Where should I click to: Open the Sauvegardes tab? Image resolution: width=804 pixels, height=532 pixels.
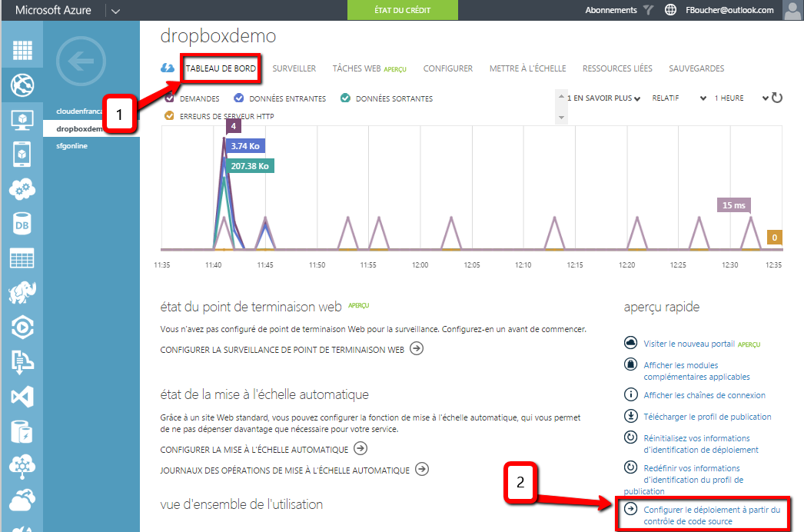coord(696,68)
